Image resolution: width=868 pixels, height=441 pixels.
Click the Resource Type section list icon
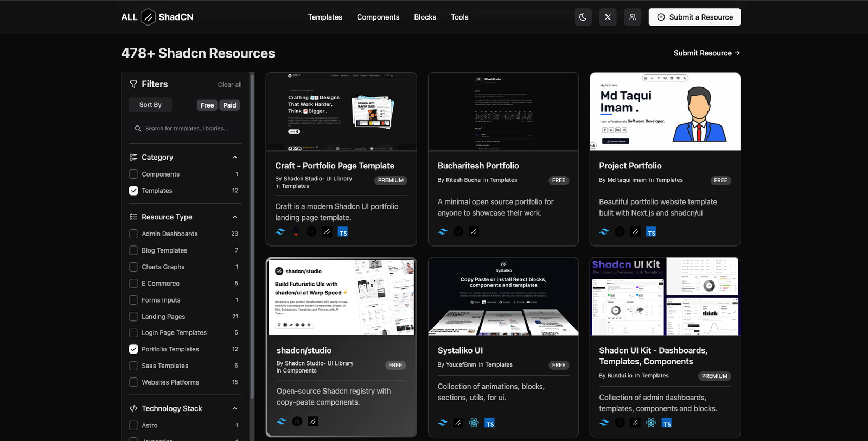pos(133,217)
